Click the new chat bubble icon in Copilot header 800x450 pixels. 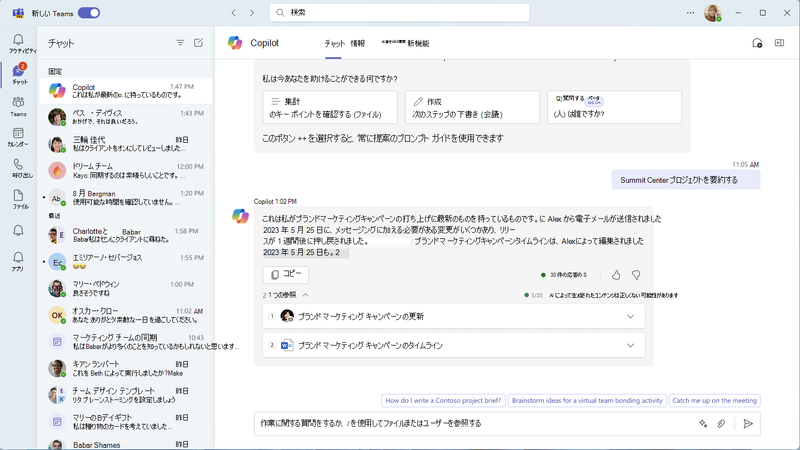click(x=757, y=43)
